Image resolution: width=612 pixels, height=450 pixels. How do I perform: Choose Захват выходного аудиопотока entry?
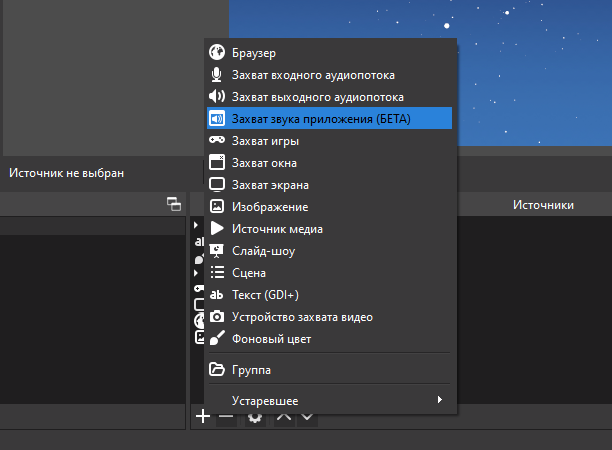point(329,96)
